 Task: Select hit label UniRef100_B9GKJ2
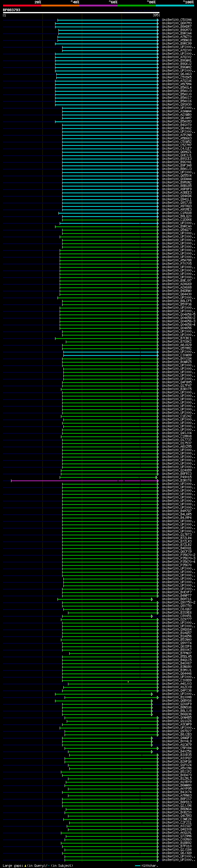[x=177, y=64]
